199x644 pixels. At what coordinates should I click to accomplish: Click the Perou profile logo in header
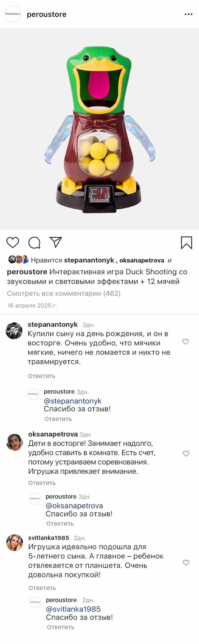(13, 14)
